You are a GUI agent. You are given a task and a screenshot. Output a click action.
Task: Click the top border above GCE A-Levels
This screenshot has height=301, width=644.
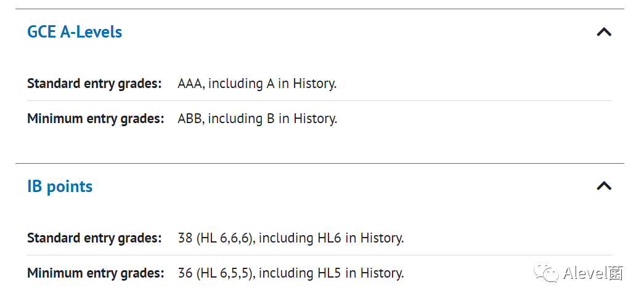pyautogui.click(x=320, y=9)
